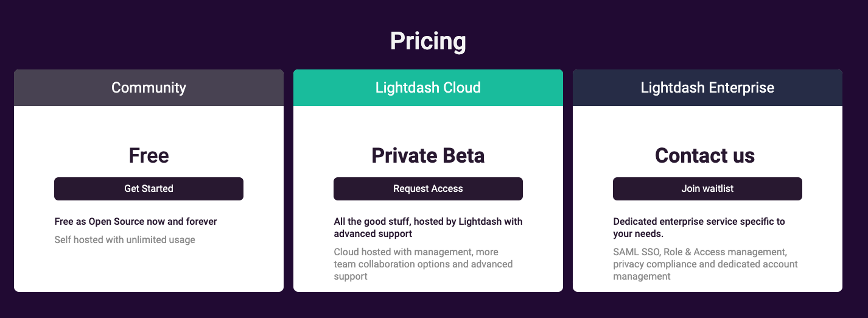Click the Contact us heading
868x318 pixels.
[705, 155]
